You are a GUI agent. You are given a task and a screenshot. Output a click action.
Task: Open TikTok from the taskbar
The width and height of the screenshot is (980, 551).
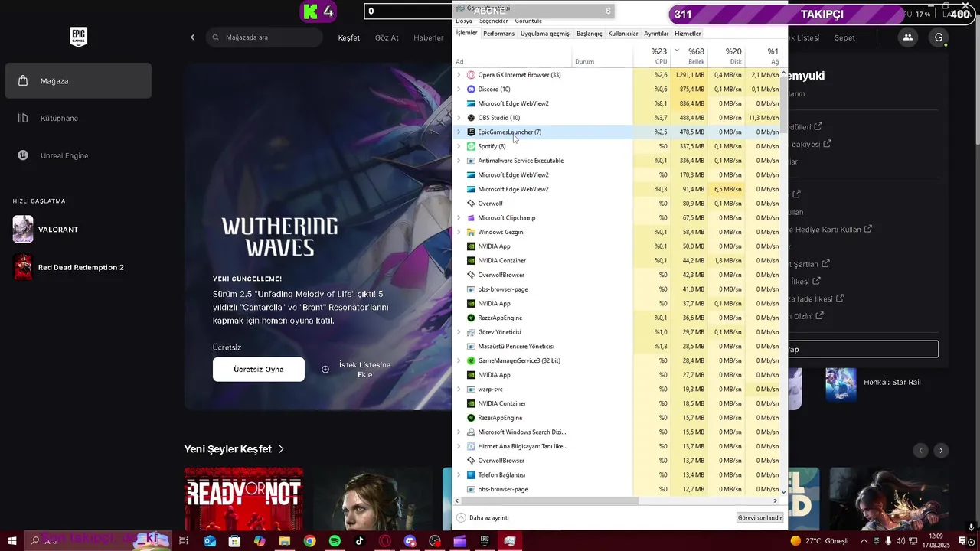pos(360,541)
